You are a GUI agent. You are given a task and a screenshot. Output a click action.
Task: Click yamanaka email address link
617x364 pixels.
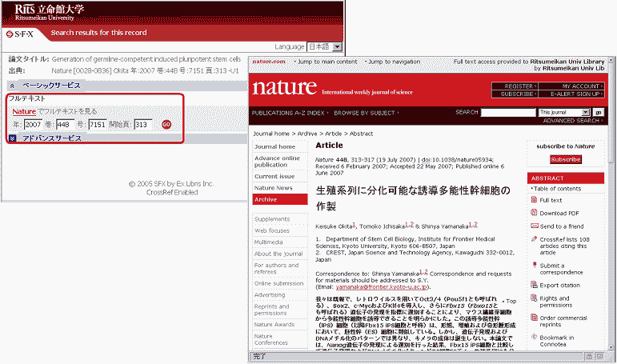(381, 287)
